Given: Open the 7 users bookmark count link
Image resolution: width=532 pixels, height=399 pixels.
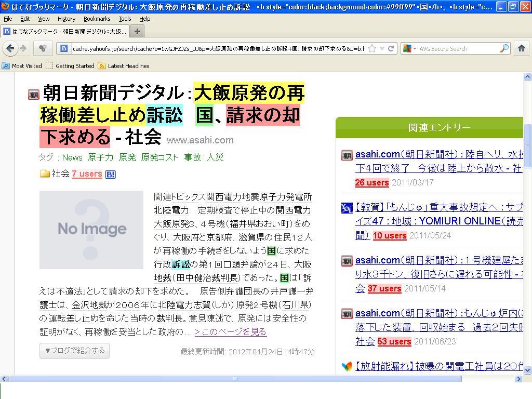Looking at the screenshot, I should [x=87, y=174].
